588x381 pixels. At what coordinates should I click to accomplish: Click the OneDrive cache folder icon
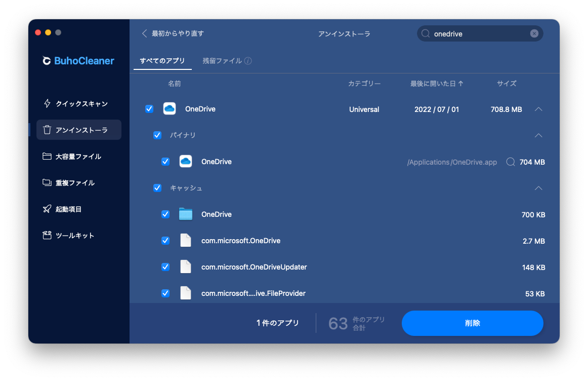pyautogui.click(x=186, y=214)
